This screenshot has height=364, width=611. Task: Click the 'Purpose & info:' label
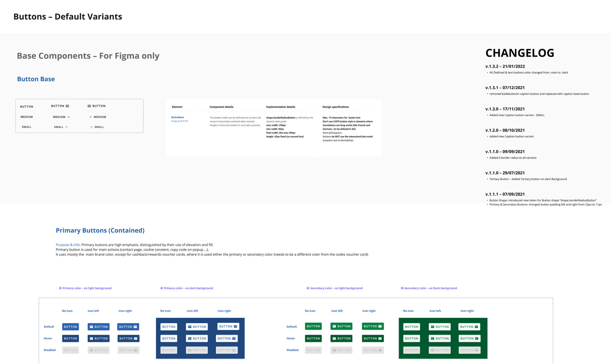pyautogui.click(x=68, y=245)
